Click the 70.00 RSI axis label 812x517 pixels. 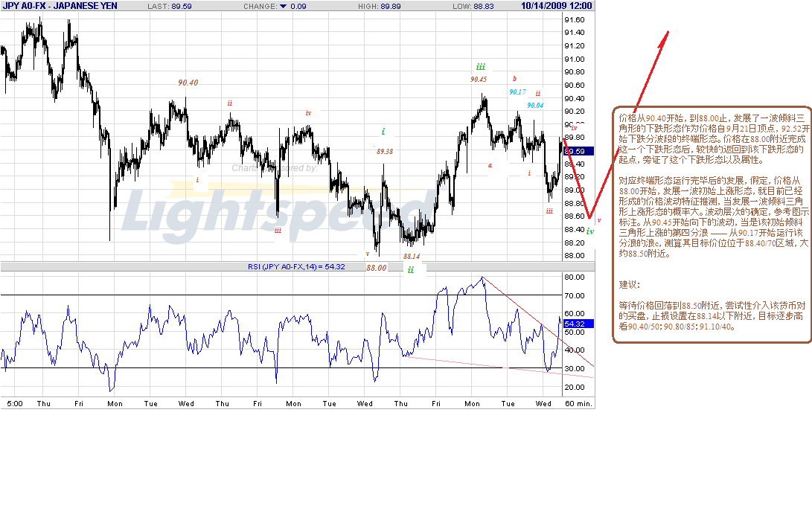pos(575,296)
